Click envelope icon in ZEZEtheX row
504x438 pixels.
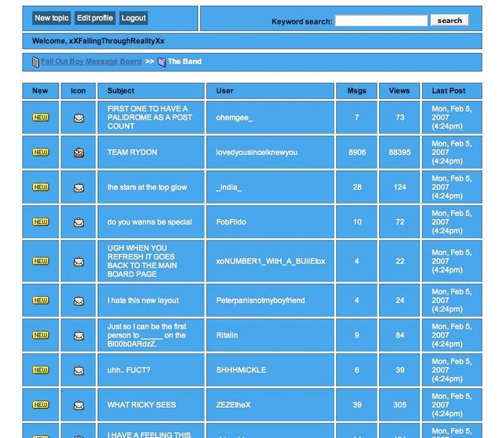pos(79,406)
